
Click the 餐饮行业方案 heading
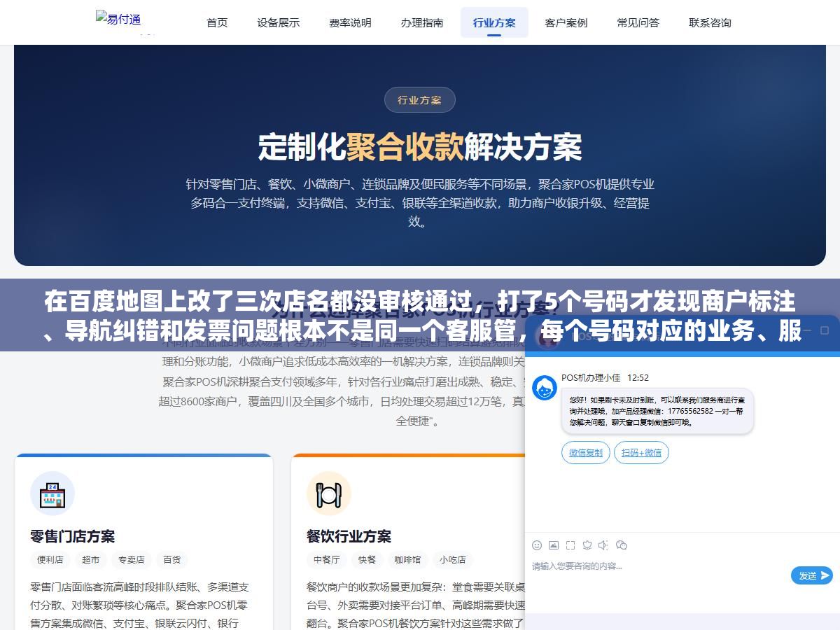click(349, 536)
